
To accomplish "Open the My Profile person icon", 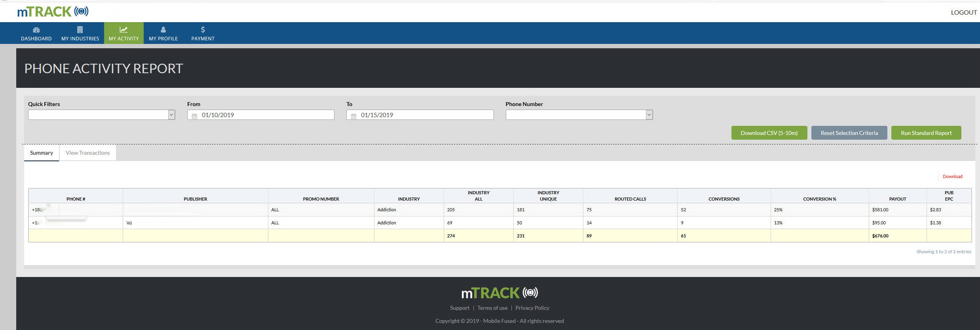I will coord(163,30).
